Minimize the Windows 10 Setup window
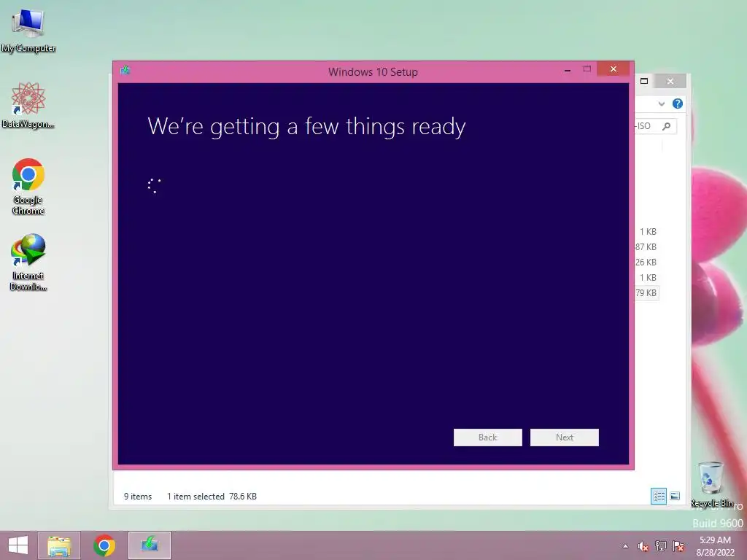 568,70
